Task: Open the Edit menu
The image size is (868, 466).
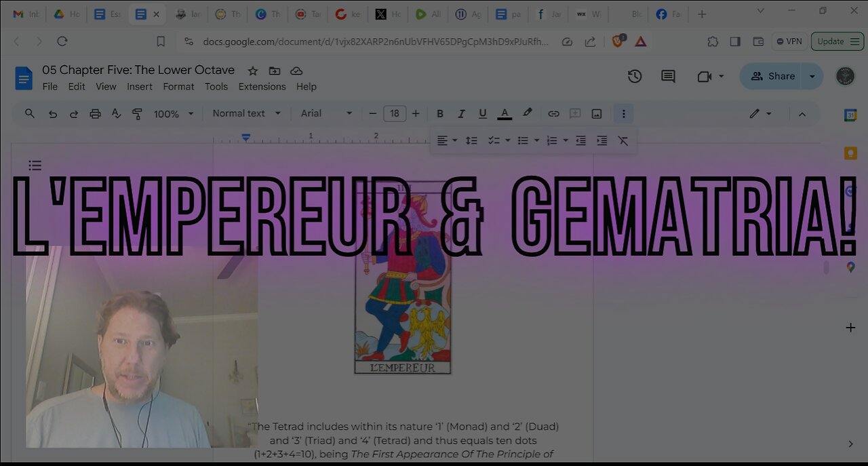Action: [77, 87]
